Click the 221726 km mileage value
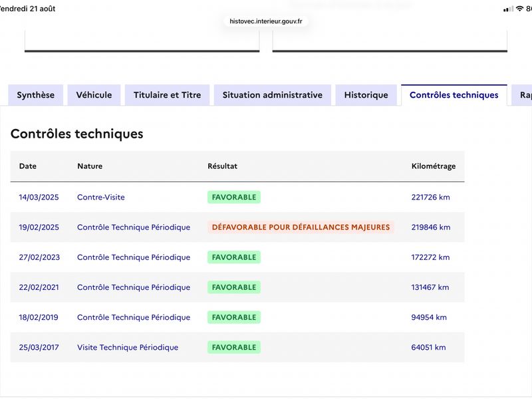This screenshot has height=399, width=532. [x=430, y=197]
